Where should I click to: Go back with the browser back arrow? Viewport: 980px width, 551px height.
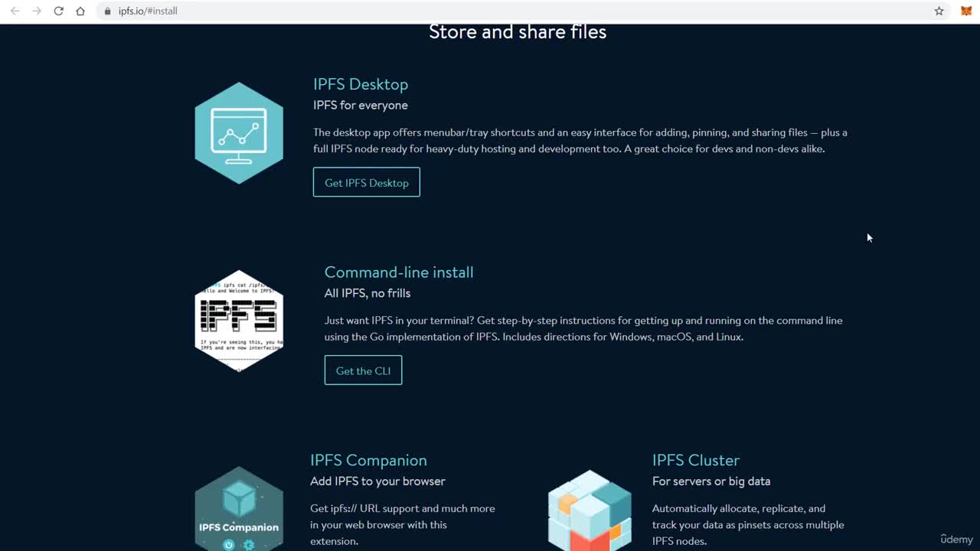(15, 11)
